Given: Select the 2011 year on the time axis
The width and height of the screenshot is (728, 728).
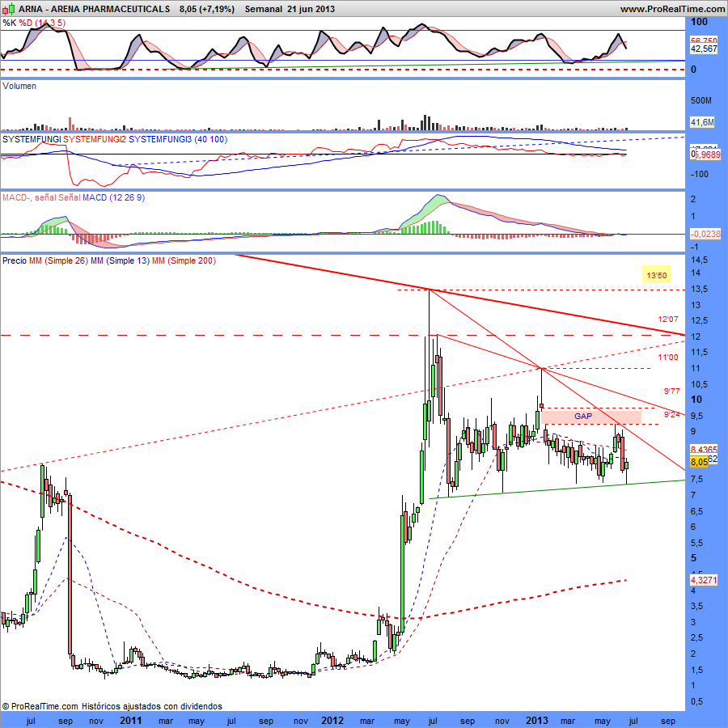Looking at the screenshot, I should (130, 721).
